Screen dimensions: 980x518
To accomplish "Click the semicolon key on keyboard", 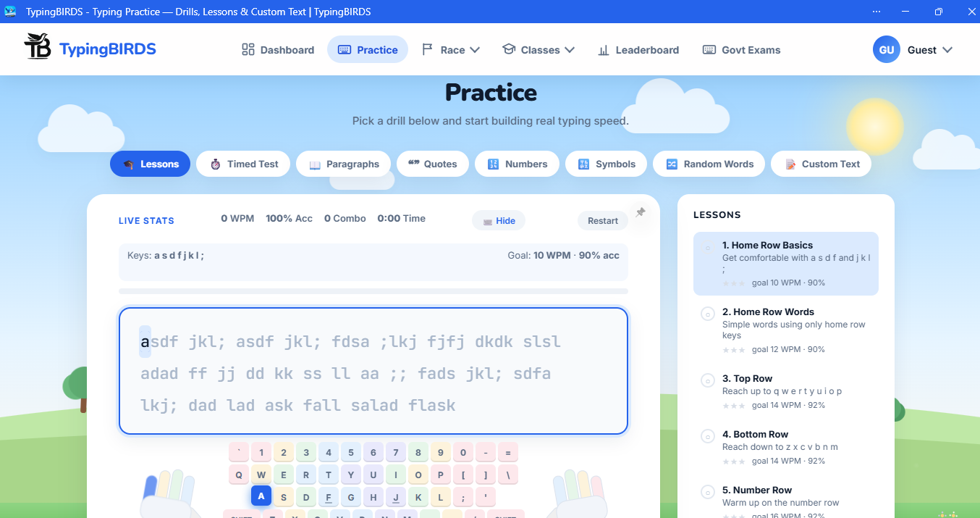I will click(463, 497).
